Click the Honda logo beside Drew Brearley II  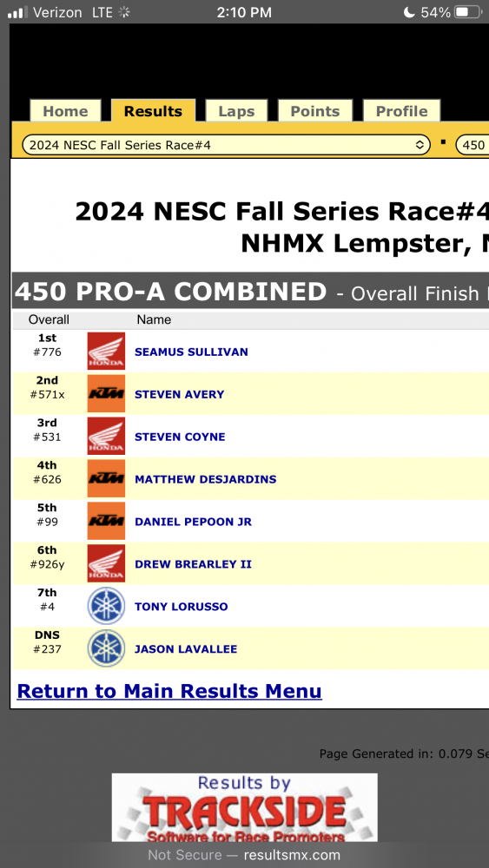(106, 563)
